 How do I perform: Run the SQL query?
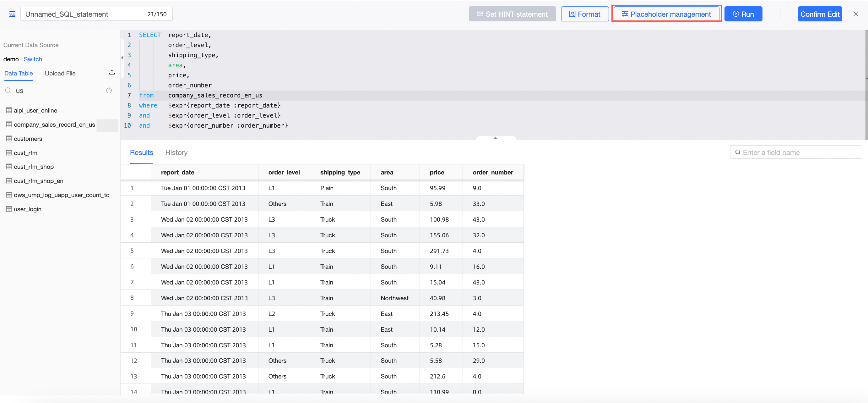pyautogui.click(x=743, y=14)
